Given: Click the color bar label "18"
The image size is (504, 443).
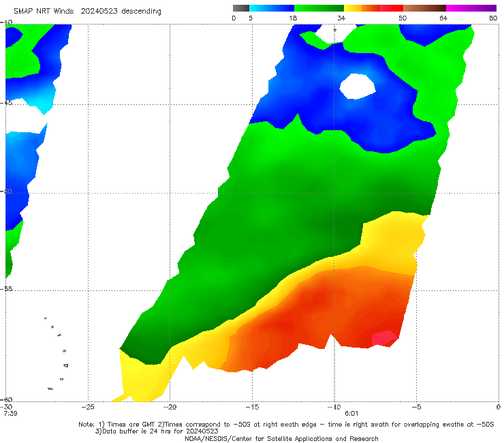Looking at the screenshot, I should coord(293,18).
